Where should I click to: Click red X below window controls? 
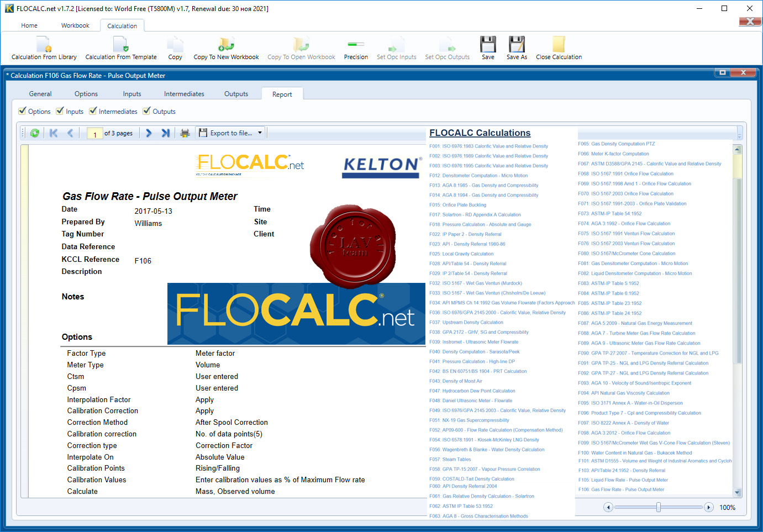click(x=750, y=22)
